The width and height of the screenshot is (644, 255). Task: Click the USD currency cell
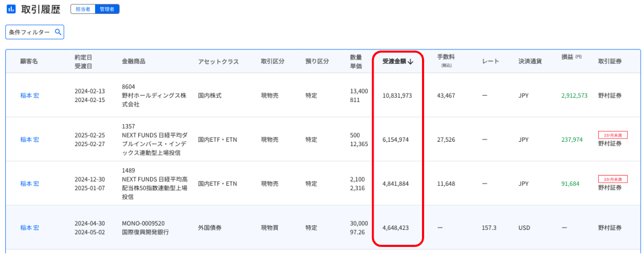coord(524,228)
